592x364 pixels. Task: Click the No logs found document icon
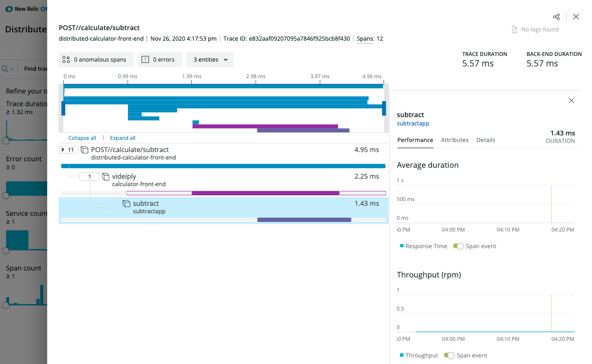pos(514,29)
